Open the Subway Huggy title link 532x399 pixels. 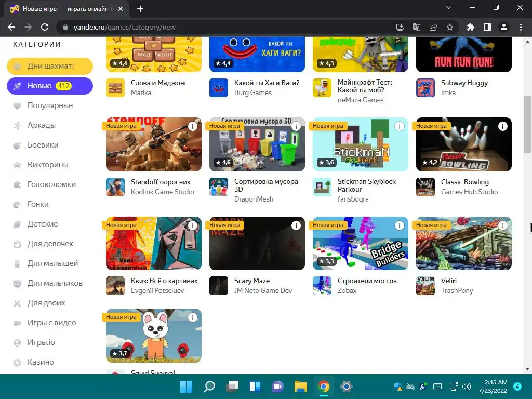464,83
